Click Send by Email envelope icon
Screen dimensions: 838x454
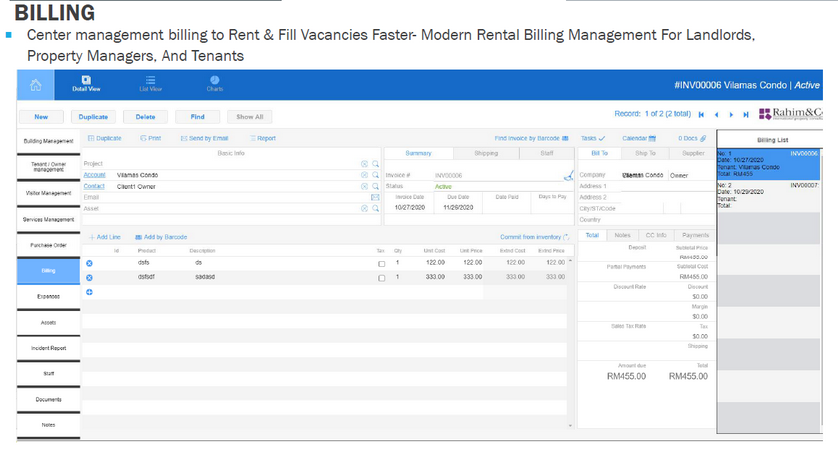pyautogui.click(x=182, y=138)
